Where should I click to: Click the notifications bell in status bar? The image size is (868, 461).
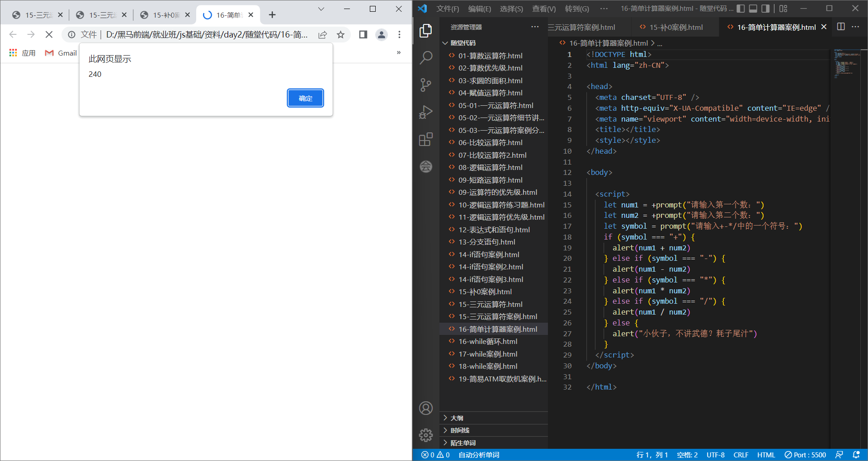click(856, 455)
